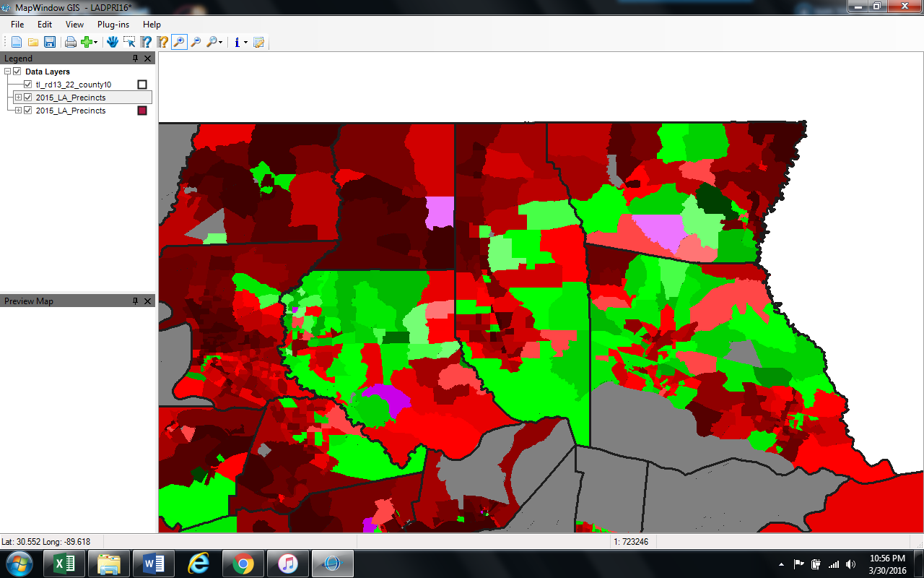Screen dimensions: 924x578
Task: Open the Edit menu
Action: tap(45, 24)
